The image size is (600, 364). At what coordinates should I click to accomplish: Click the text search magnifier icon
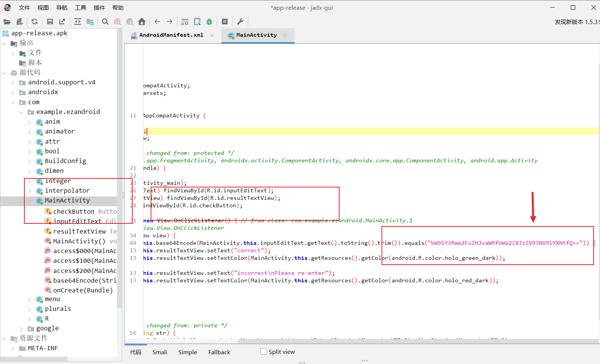point(105,22)
